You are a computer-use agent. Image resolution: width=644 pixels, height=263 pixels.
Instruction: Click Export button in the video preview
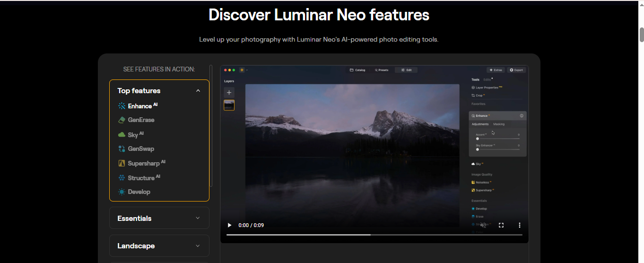[516, 70]
